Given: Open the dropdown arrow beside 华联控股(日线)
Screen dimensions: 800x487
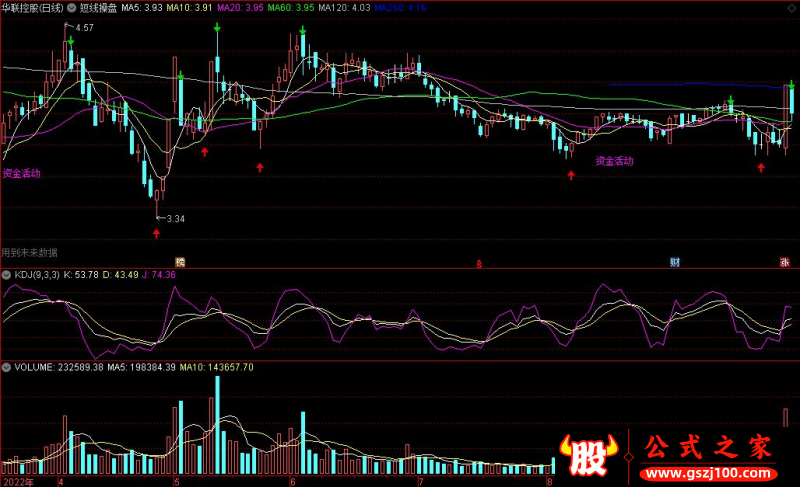Looking at the screenshot, I should click(72, 8).
